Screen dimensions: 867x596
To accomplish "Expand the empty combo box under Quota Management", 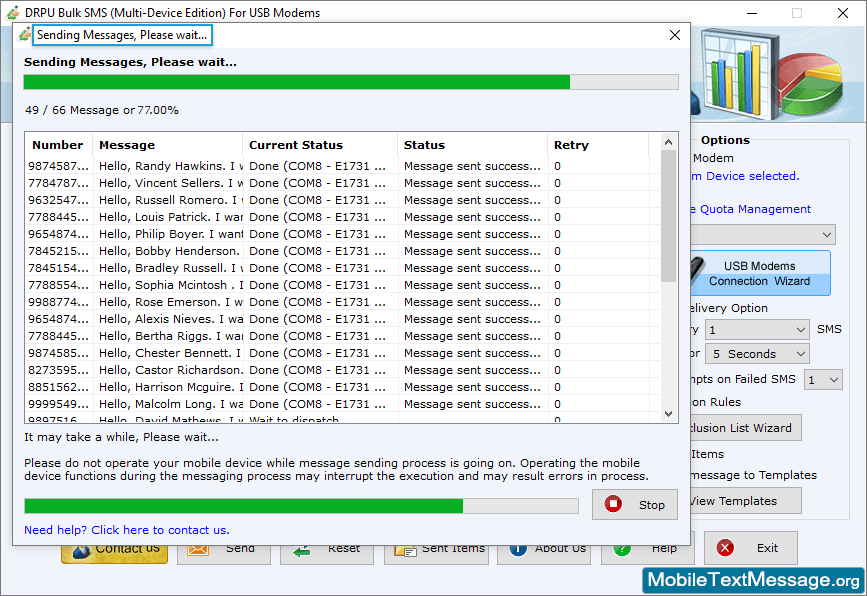I will 763,234.
